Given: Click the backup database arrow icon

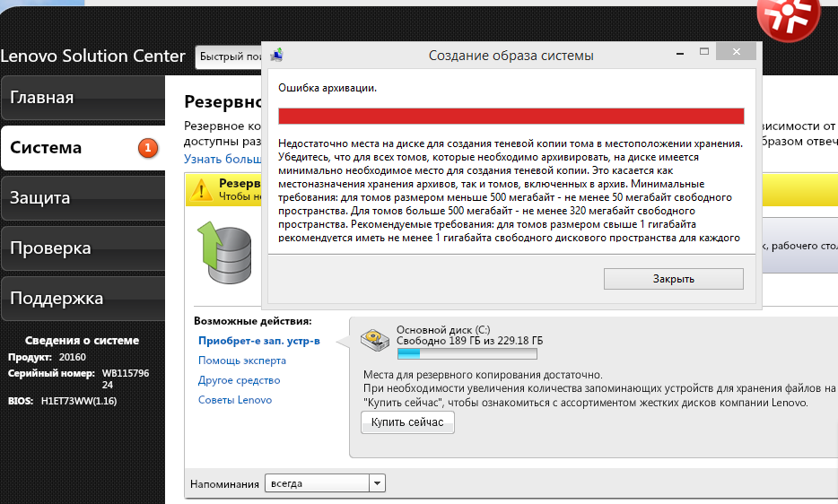Looking at the screenshot, I should click(225, 252).
